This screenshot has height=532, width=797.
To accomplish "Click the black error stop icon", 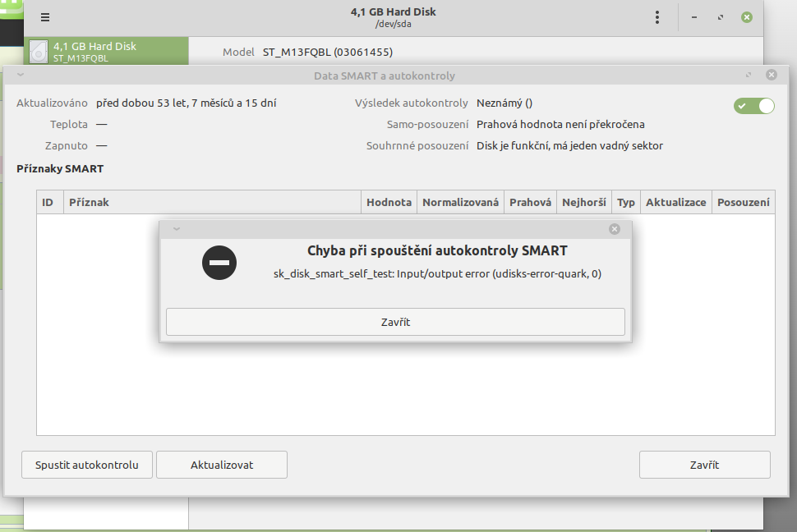I will (219, 263).
